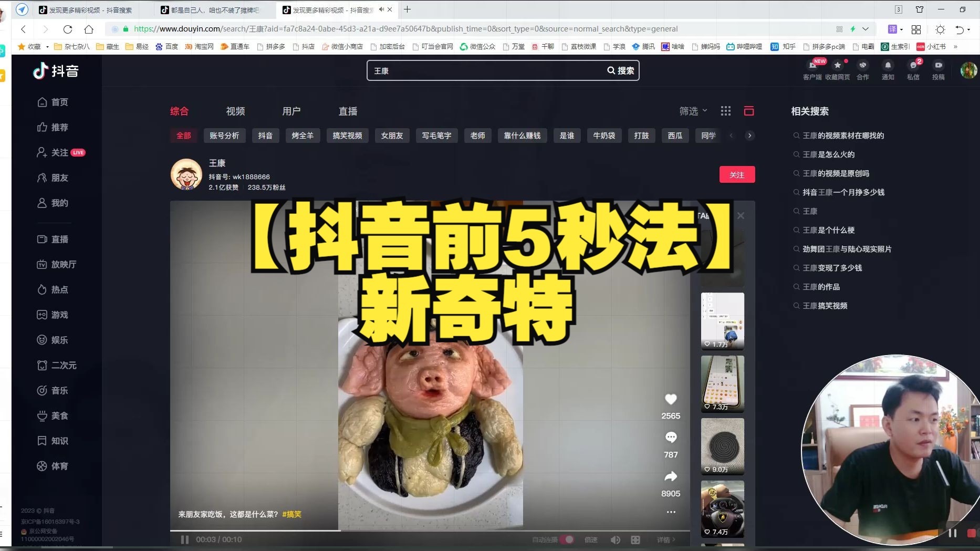Open 朋友 in the sidebar

click(53, 178)
